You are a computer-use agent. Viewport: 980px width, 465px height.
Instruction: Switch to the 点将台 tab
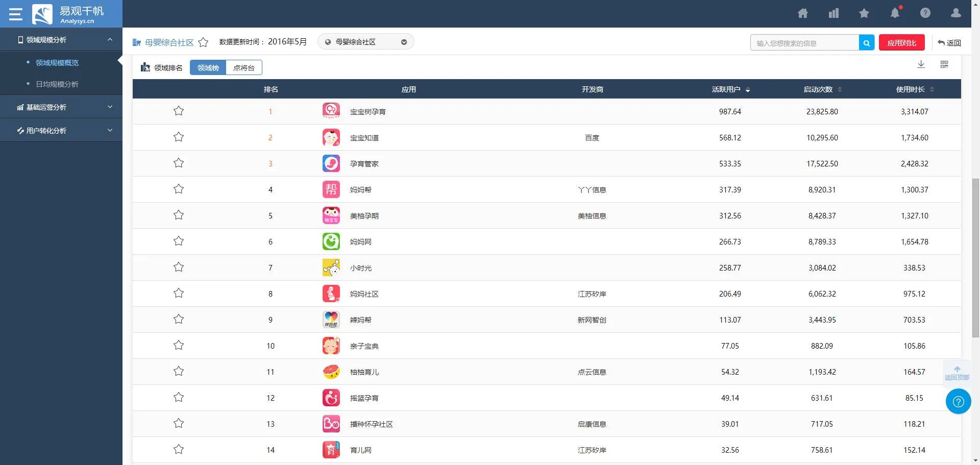click(x=244, y=67)
